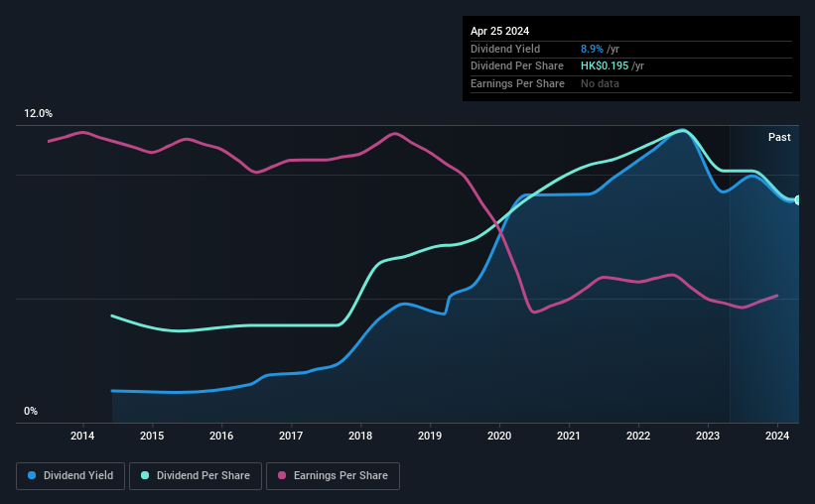Toggle the Dividend Per Share legend button

[196, 476]
